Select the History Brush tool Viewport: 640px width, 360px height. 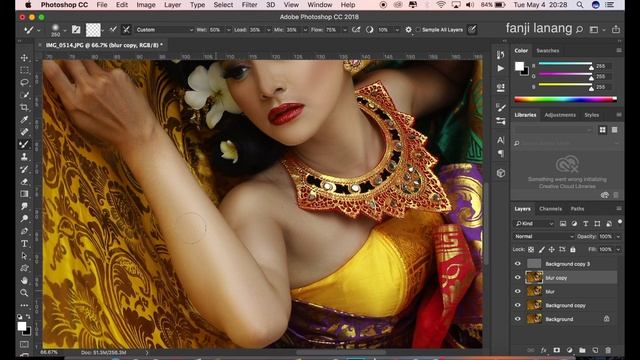click(24, 169)
